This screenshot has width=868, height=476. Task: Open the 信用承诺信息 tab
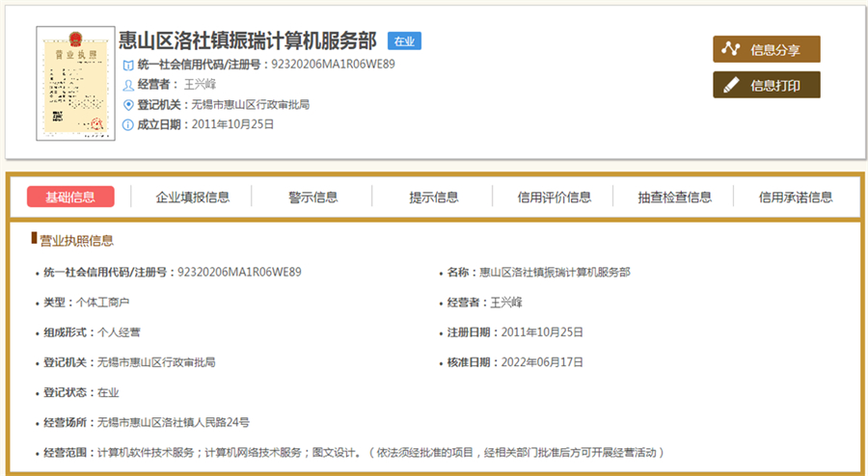point(795,197)
